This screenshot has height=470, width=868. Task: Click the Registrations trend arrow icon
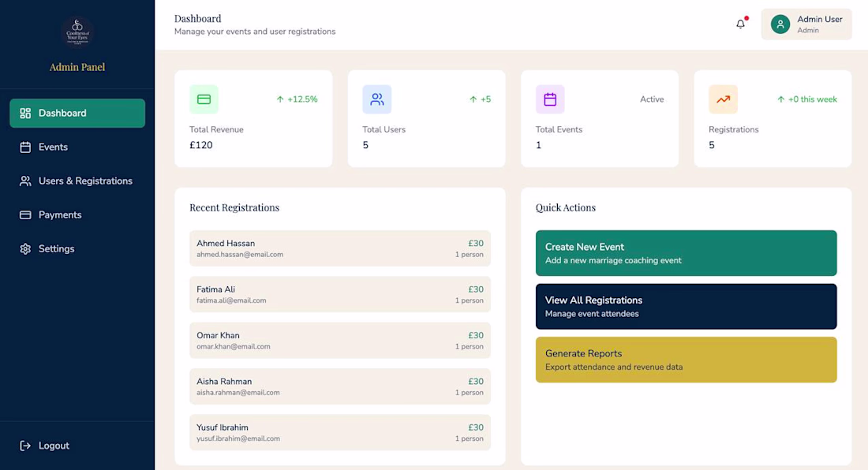click(x=723, y=99)
